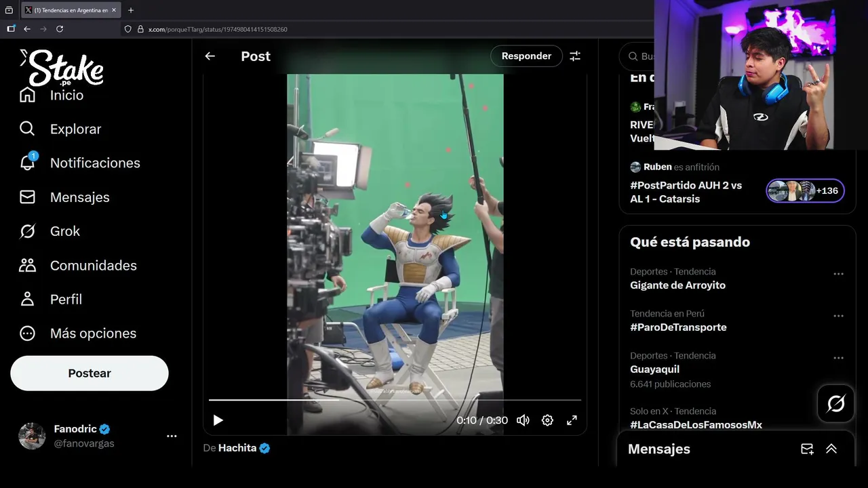Open Gigante de Arroyito trend
Screen dimensions: 868x488
coord(677,285)
